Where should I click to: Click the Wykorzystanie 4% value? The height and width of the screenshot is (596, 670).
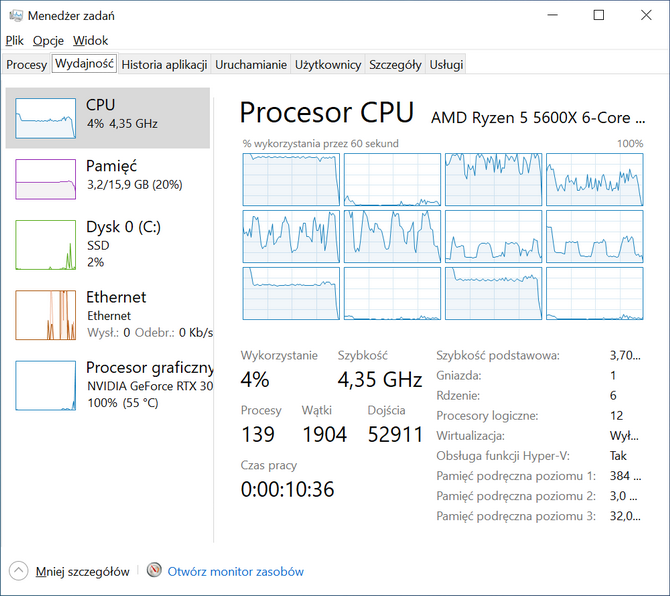[255, 379]
